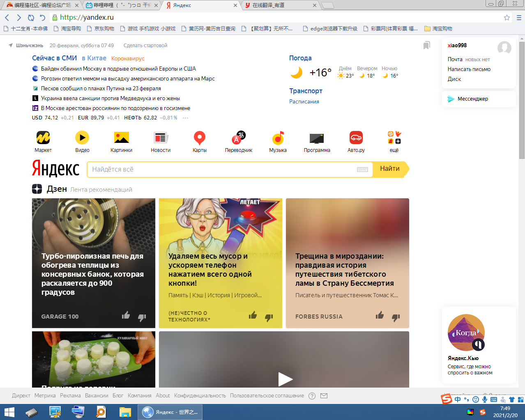Click the browser back arrow
Viewport: 525px width, 420px height.
7,17
